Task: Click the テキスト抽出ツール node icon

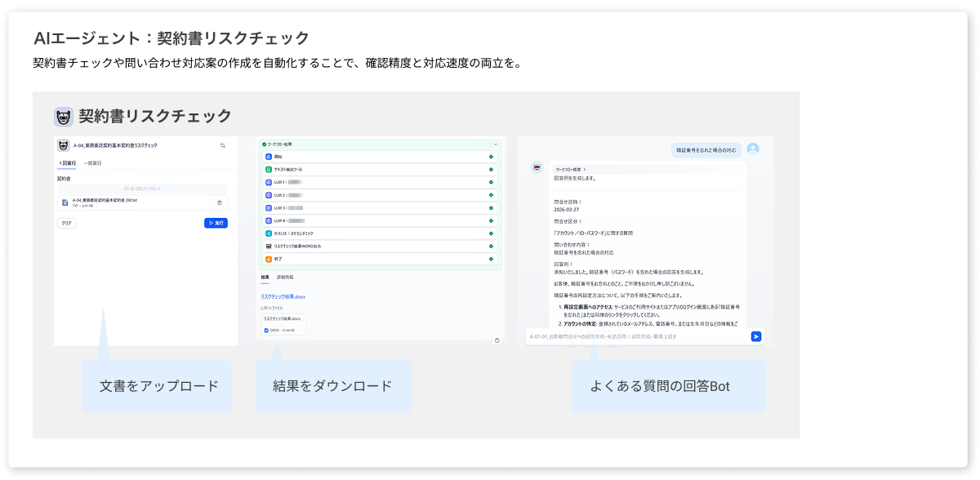Action: (269, 170)
